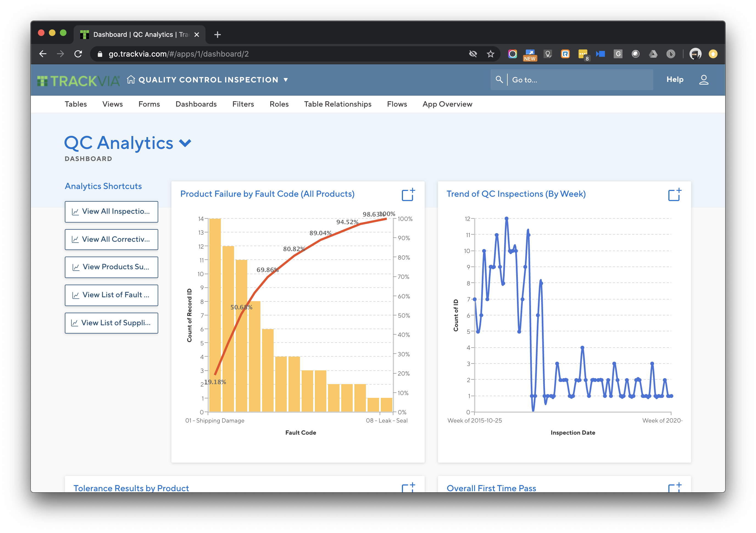Click the Analytics Shortcuts heading
This screenshot has height=533, width=756.
pos(103,186)
